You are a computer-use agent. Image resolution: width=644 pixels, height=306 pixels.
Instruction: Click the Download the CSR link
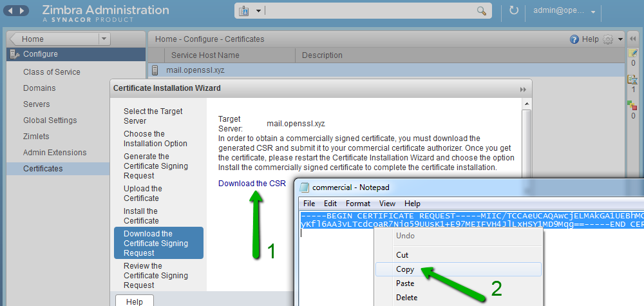tap(252, 184)
